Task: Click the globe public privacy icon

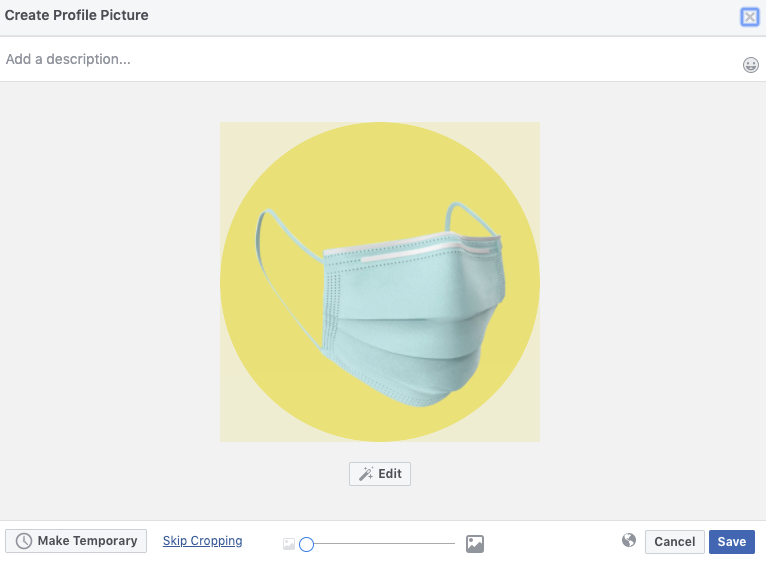Action: pos(629,540)
